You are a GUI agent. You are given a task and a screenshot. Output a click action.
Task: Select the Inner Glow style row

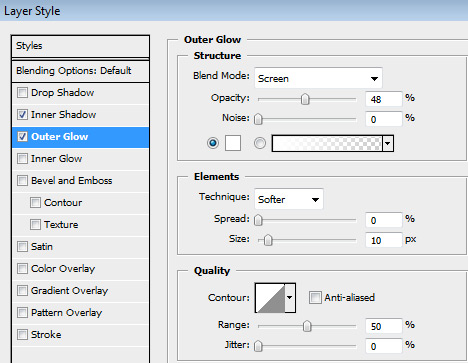(x=80, y=158)
